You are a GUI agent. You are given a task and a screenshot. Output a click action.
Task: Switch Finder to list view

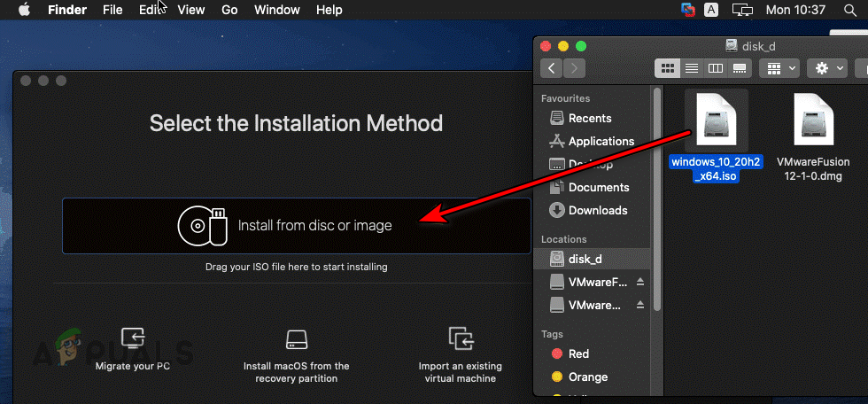[692, 68]
